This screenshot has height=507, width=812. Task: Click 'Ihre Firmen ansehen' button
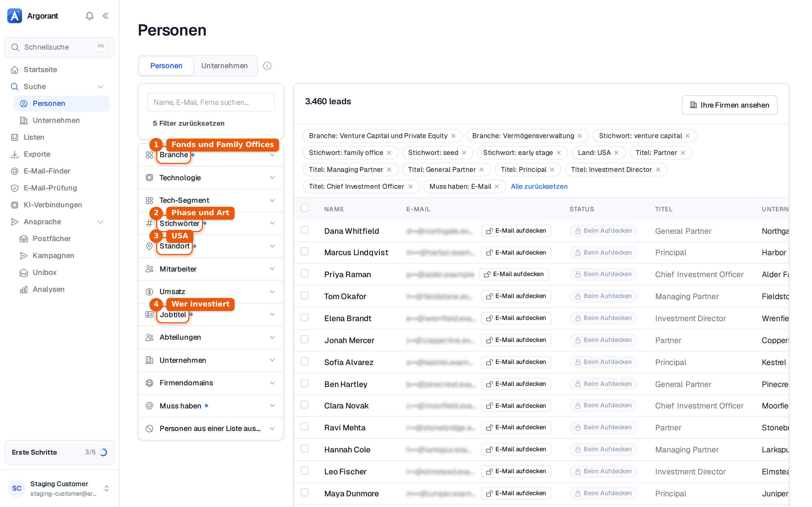click(729, 105)
